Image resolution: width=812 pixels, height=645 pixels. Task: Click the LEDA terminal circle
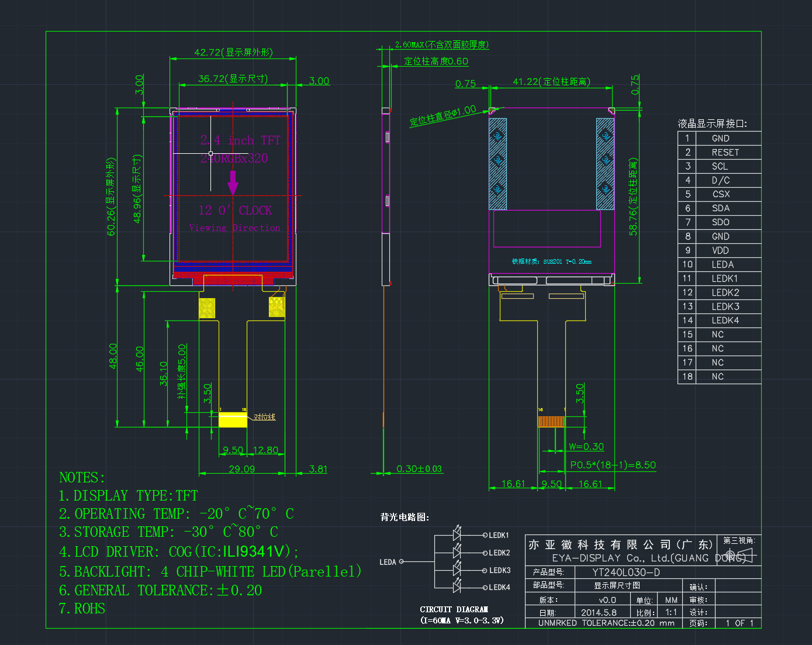pos(401,561)
